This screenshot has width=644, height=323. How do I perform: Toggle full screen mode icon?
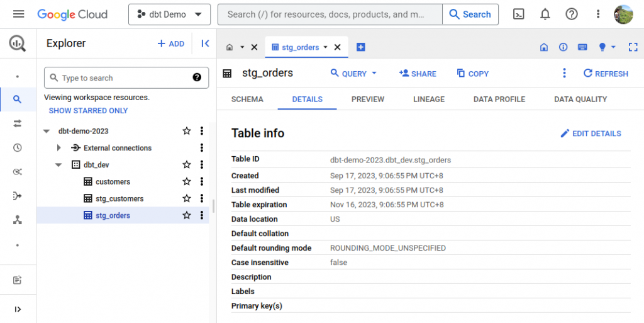(x=633, y=47)
